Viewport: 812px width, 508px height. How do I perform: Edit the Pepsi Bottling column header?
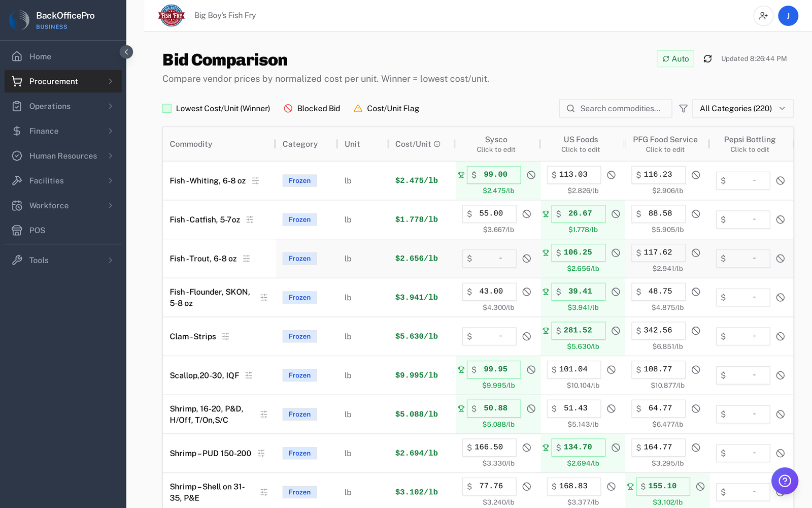[x=750, y=144]
